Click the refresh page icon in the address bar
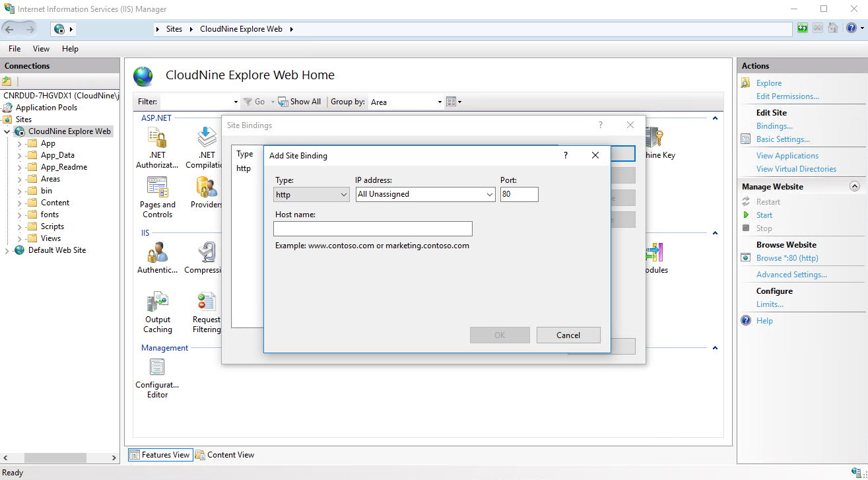Viewport: 868px width, 480px height. pyautogui.click(x=803, y=28)
